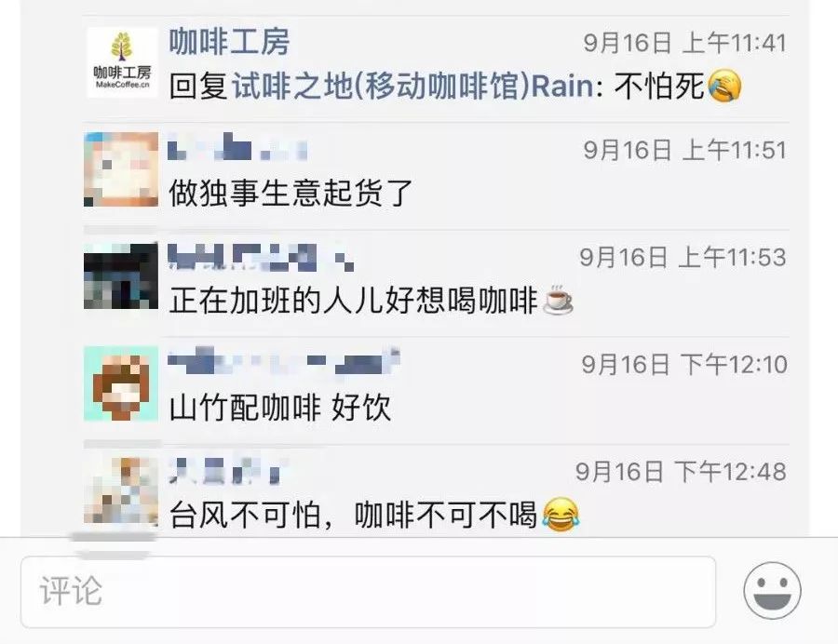
Task: Tap the crying emoji after 不怕死
Action: 724,86
